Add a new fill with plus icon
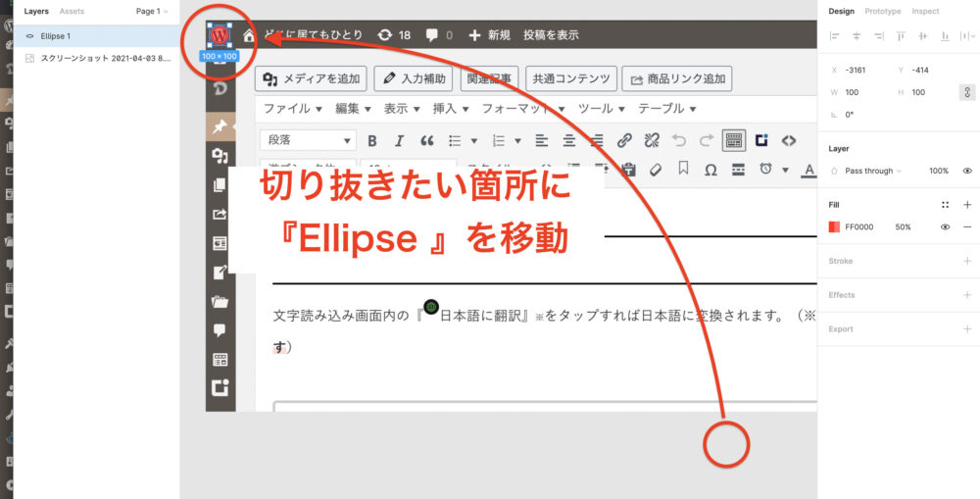 (x=967, y=205)
